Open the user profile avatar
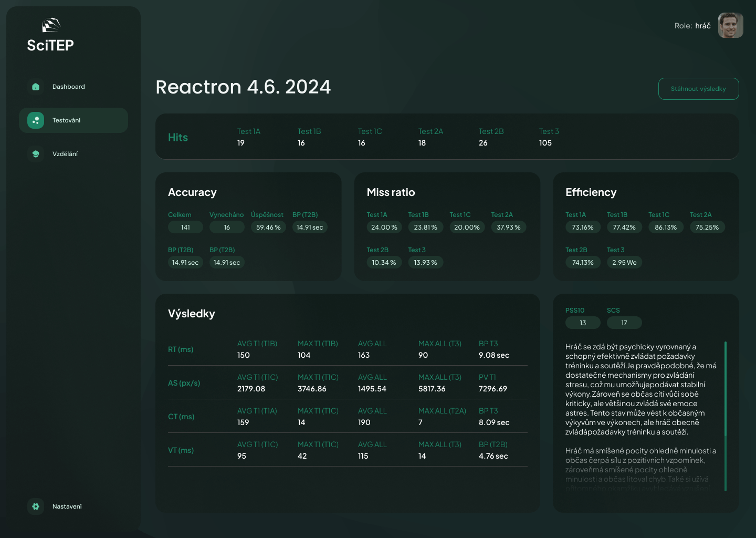756x538 pixels. (730, 25)
